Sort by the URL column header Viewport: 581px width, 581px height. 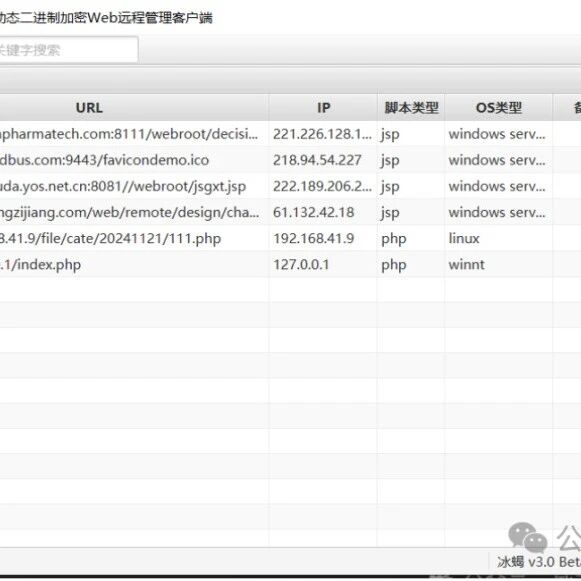pos(134,108)
